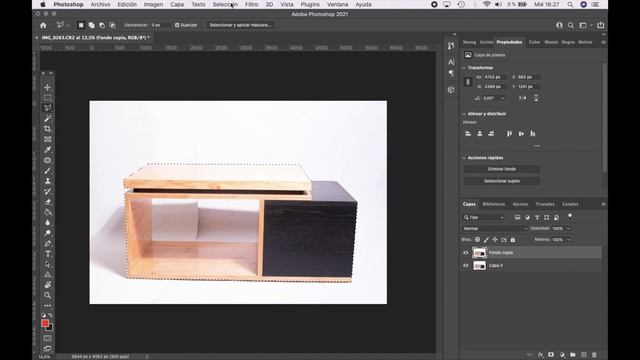
Task: Create new group folder icon
Action: [573, 355]
